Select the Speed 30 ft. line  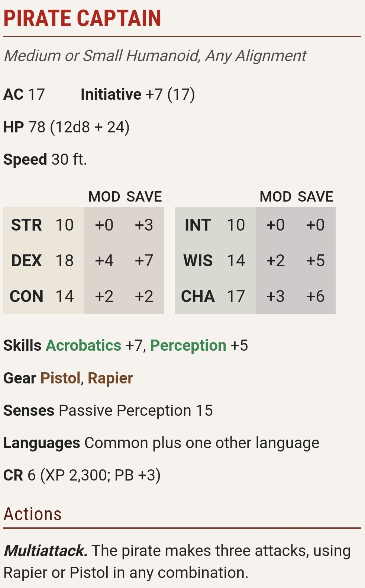click(45, 160)
